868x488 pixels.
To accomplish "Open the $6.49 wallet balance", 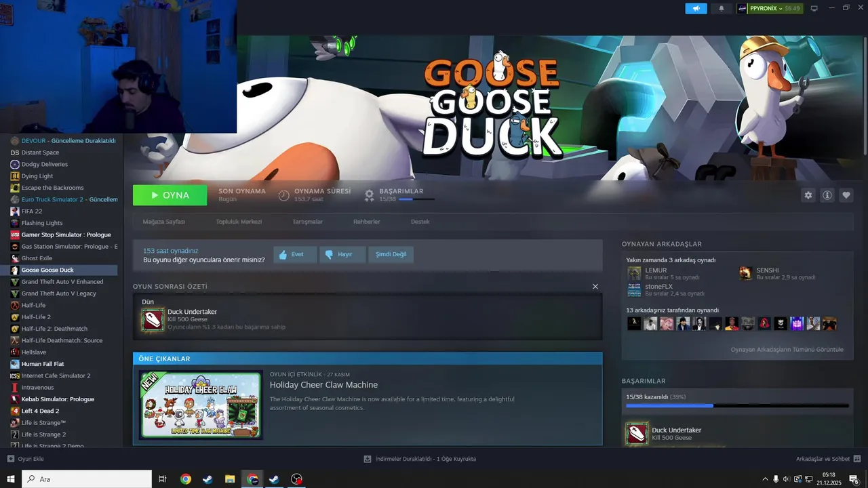I will (x=792, y=9).
